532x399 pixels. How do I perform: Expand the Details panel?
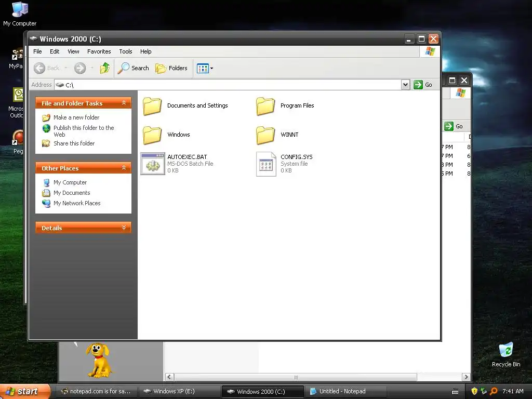pyautogui.click(x=124, y=228)
